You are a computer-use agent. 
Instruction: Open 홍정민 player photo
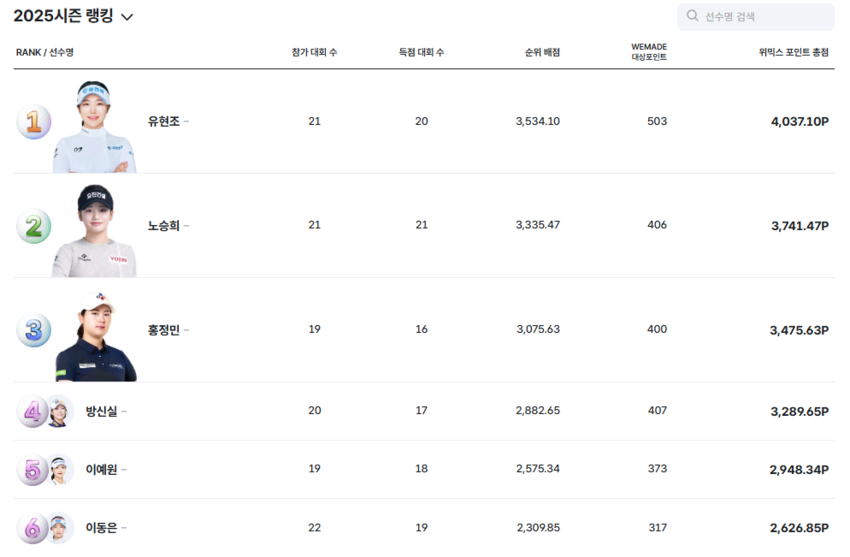pos(95,337)
